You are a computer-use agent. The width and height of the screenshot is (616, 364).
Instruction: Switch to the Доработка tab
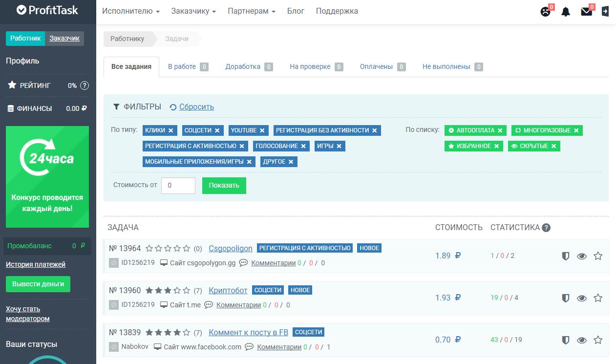[249, 67]
